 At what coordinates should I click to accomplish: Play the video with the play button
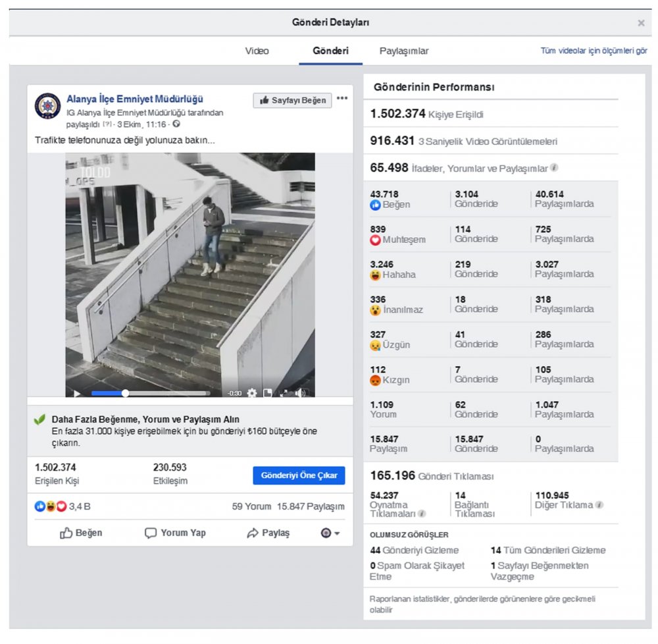coord(77,394)
